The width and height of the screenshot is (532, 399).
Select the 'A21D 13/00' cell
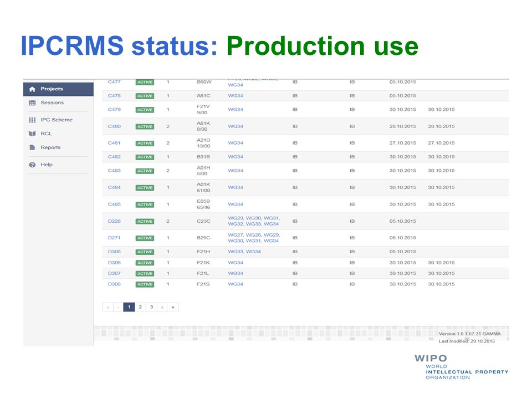pyautogui.click(x=203, y=143)
